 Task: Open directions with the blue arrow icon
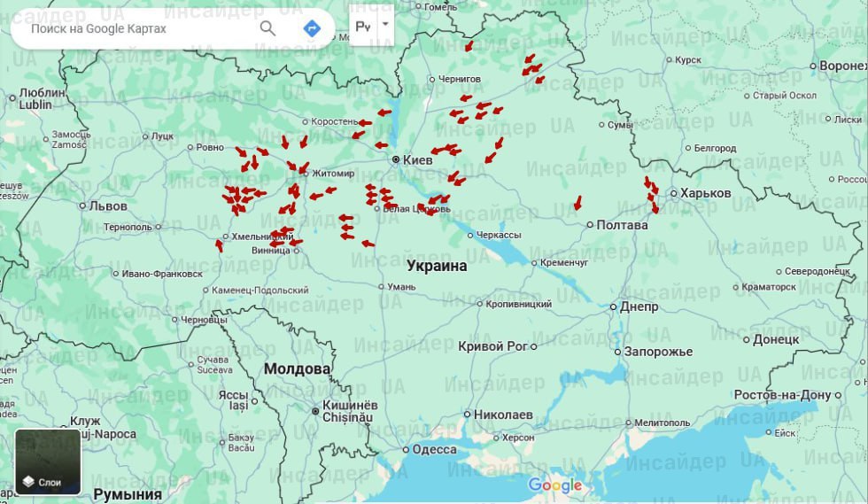[311, 28]
